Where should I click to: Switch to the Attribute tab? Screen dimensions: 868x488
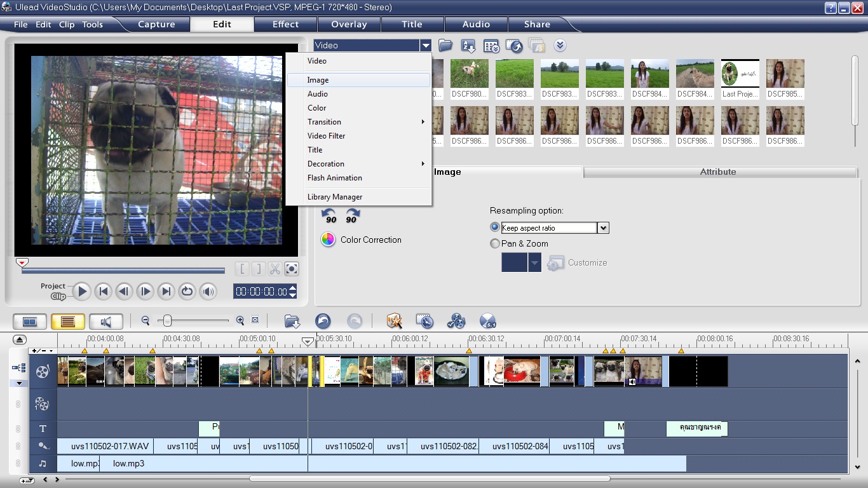(x=718, y=172)
